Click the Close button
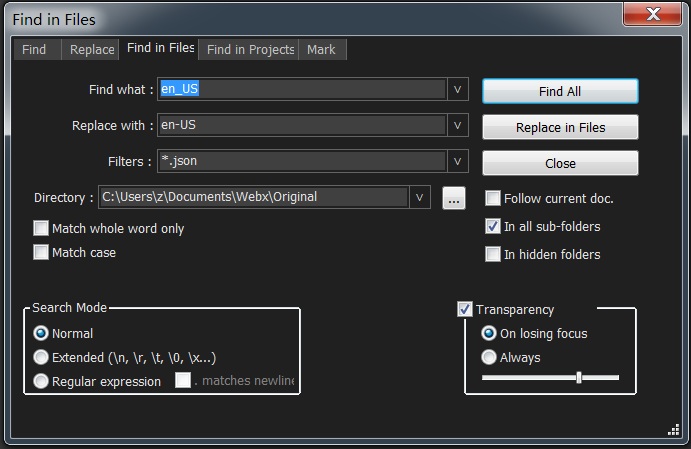This screenshot has height=449, width=691. (x=560, y=163)
